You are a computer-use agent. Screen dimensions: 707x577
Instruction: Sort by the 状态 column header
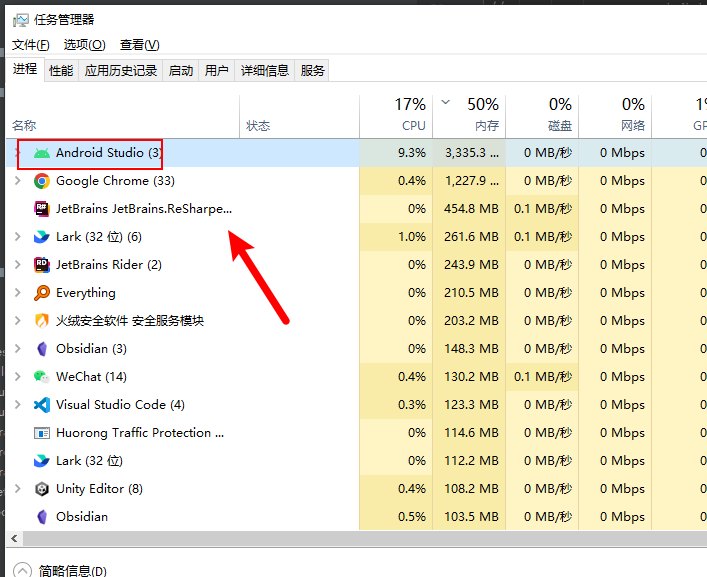[x=299, y=117]
